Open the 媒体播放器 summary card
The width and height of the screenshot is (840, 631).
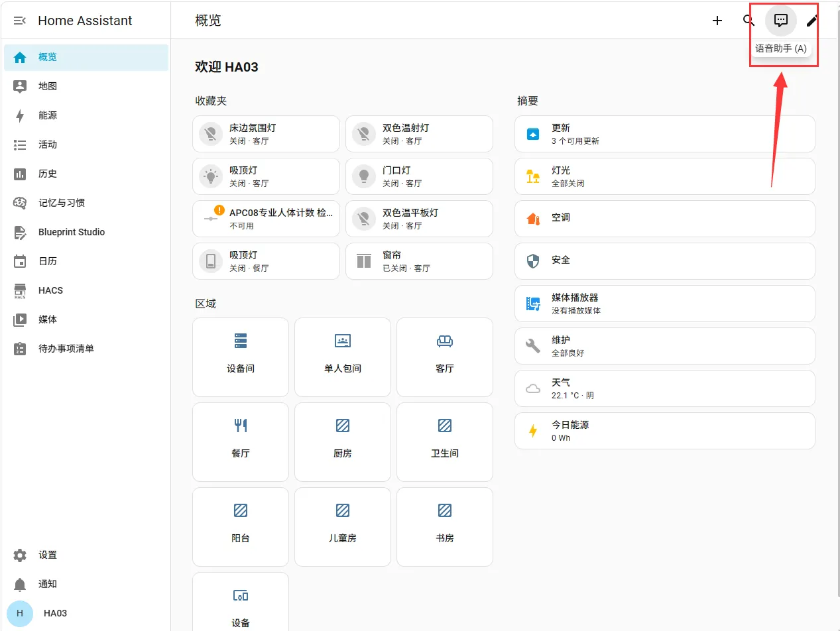coord(665,304)
